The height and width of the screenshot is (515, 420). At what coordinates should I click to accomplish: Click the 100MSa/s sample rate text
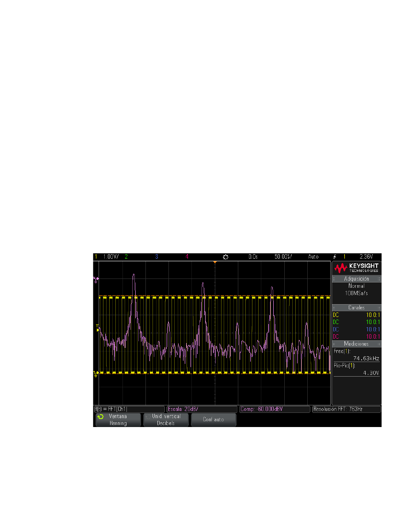(356, 293)
